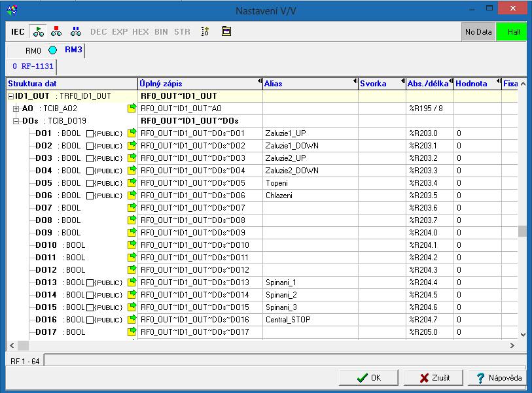Confirm with the OK button

368,378
